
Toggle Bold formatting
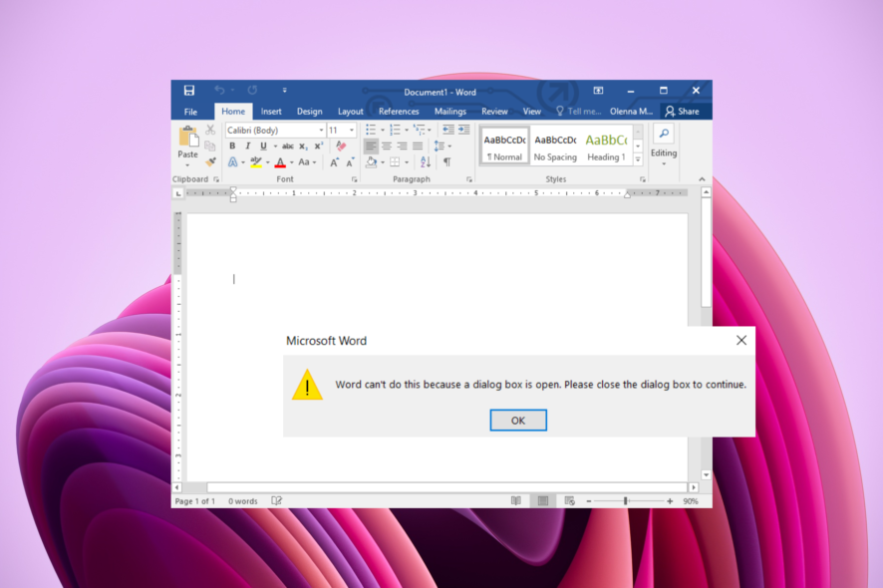[x=232, y=146]
